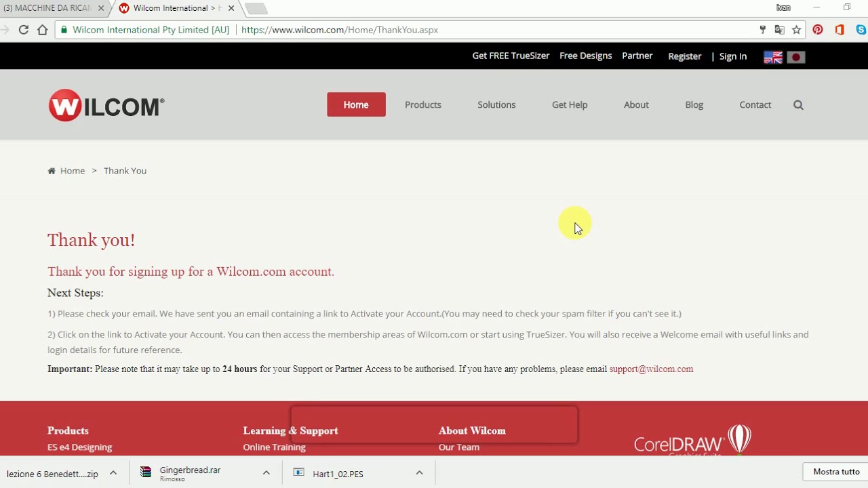868x488 pixels.
Task: Switch the site language to English flag
Action: coord(773,57)
